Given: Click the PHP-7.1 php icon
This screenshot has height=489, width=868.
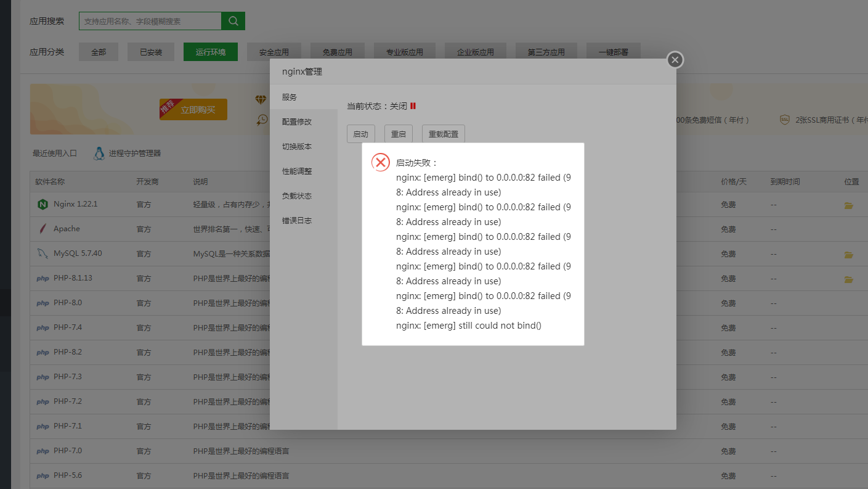Looking at the screenshot, I should tap(43, 427).
